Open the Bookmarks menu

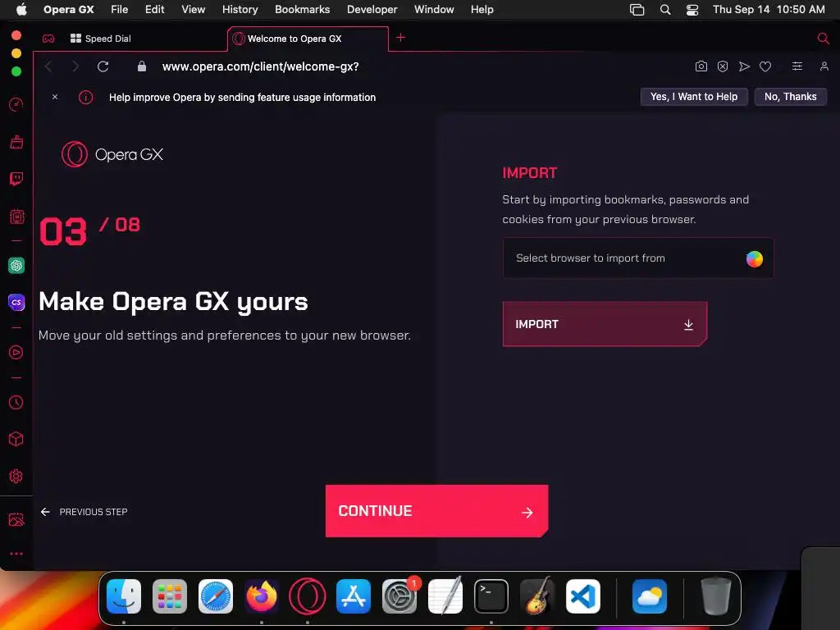coord(302,9)
